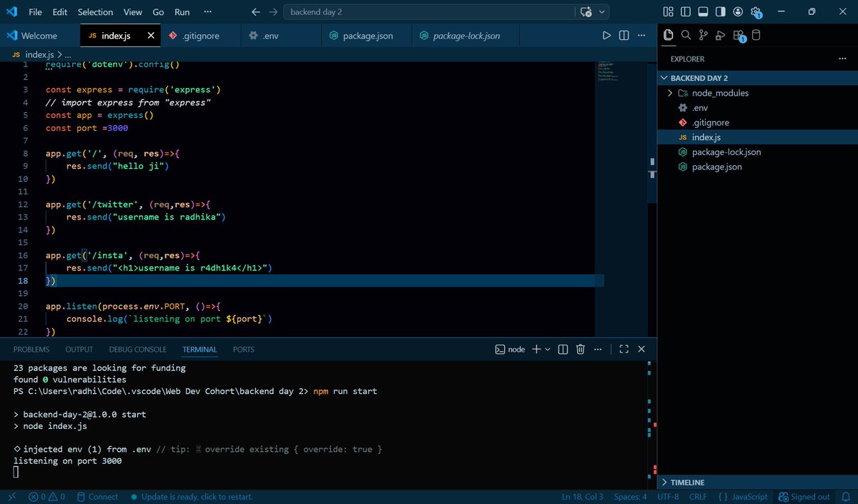Open the Selection menu
This screenshot has width=858, height=504.
point(95,12)
